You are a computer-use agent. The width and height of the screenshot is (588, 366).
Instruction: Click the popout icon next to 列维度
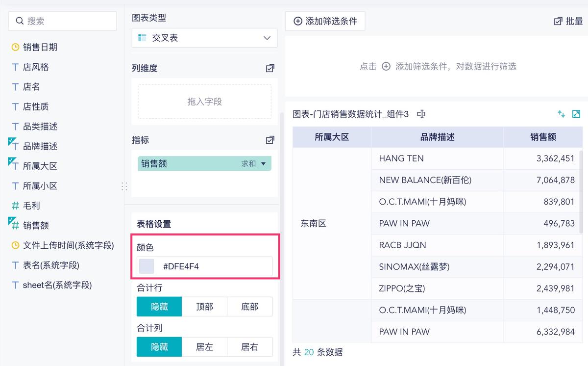pos(269,68)
